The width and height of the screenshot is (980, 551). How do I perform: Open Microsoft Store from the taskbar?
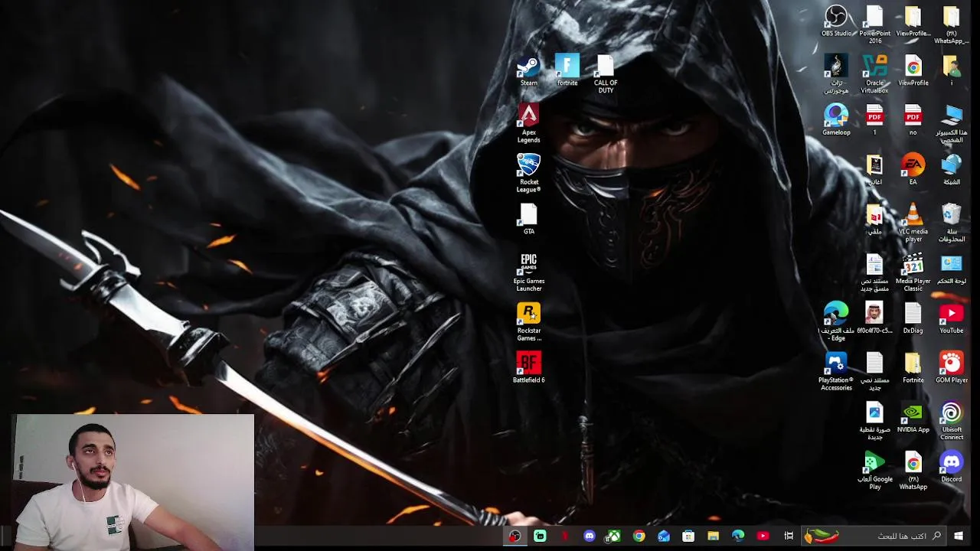point(688,536)
